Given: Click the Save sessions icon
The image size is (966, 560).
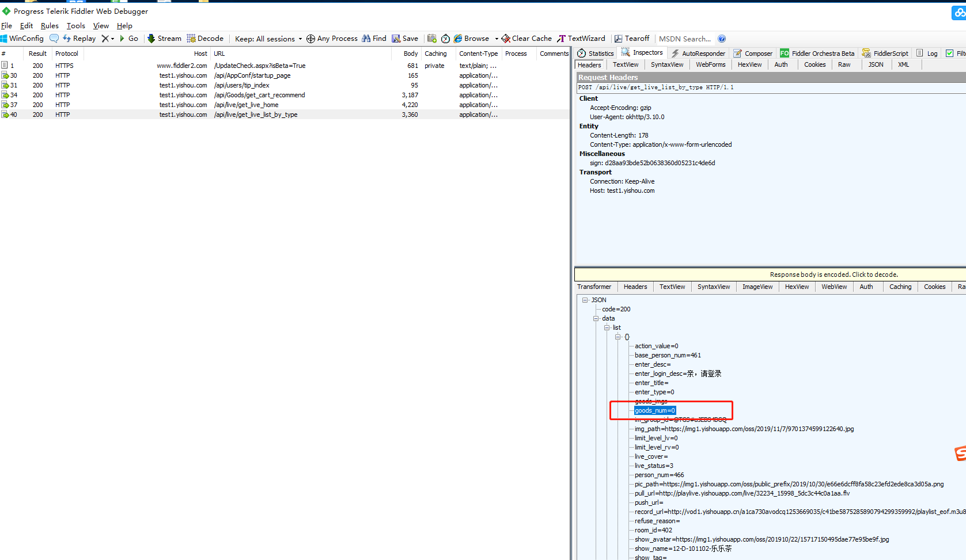Looking at the screenshot, I should tap(396, 39).
